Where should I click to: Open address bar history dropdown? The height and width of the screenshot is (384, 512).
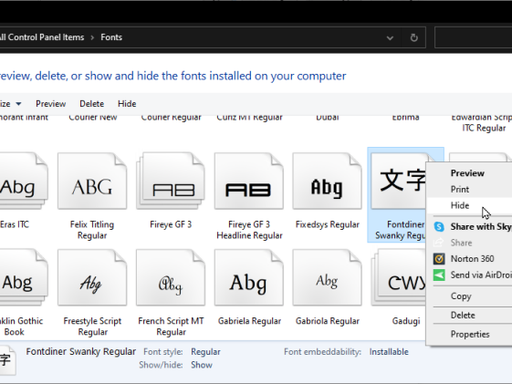coord(390,38)
